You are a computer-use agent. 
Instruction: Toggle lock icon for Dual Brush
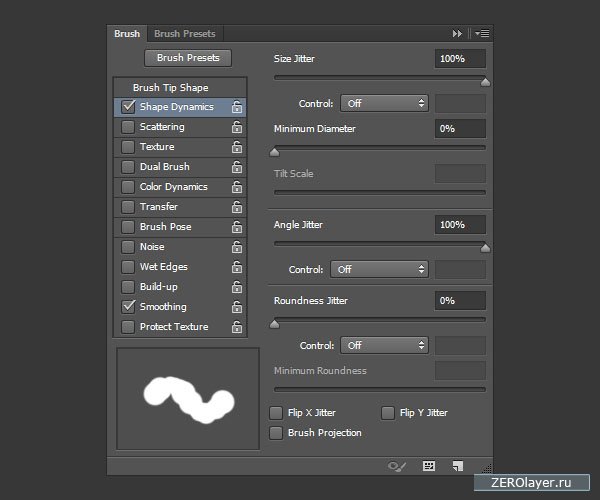237,167
